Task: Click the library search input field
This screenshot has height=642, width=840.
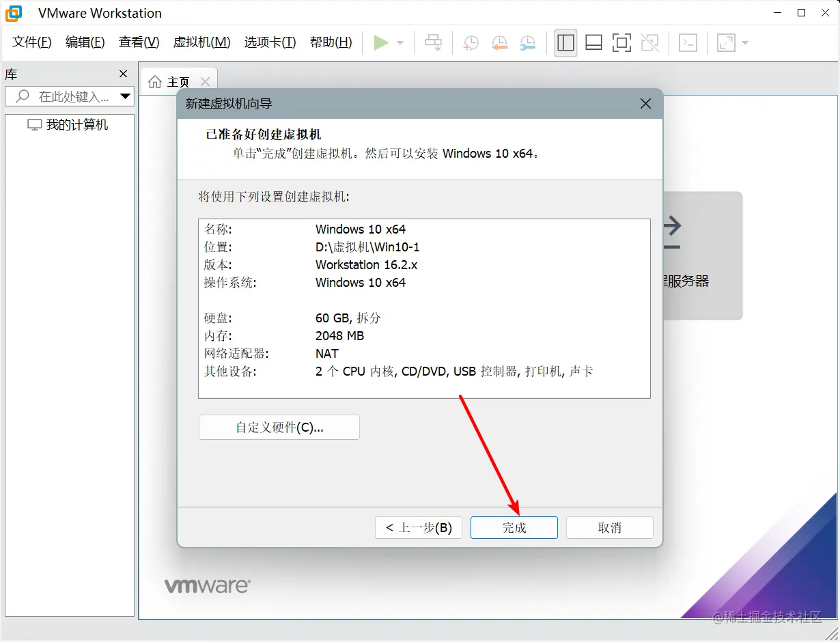Action: pyautogui.click(x=70, y=96)
